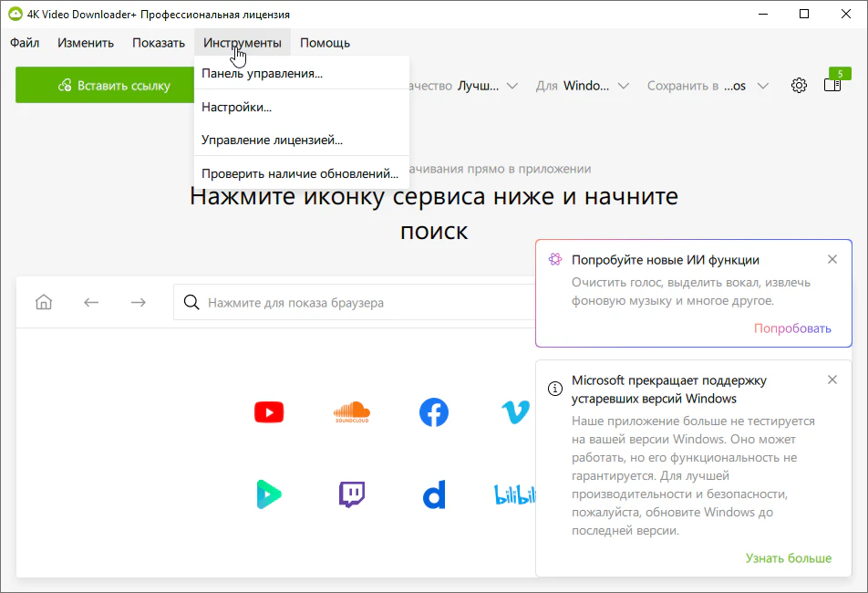Click the Twitch service icon
This screenshot has height=593, width=868.
[x=351, y=494]
